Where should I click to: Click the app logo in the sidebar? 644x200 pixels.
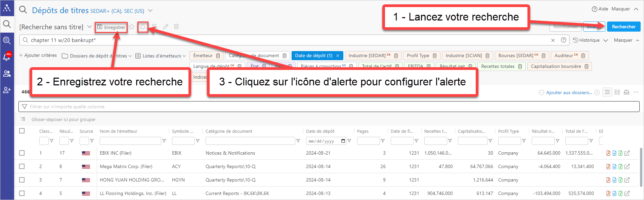point(7,8)
